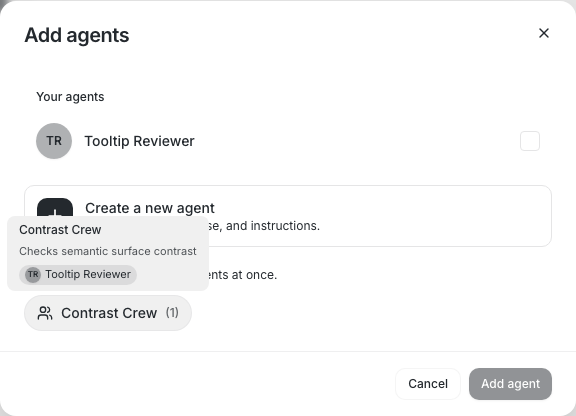Click the 'Add agents' dialog title
The height and width of the screenshot is (416, 576).
coord(77,35)
